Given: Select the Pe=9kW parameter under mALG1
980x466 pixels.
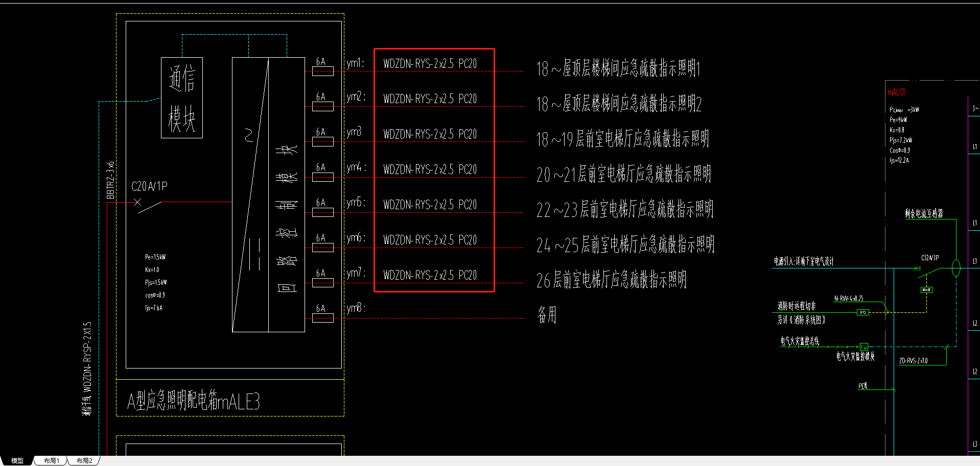Looking at the screenshot, I should pyautogui.click(x=898, y=120).
